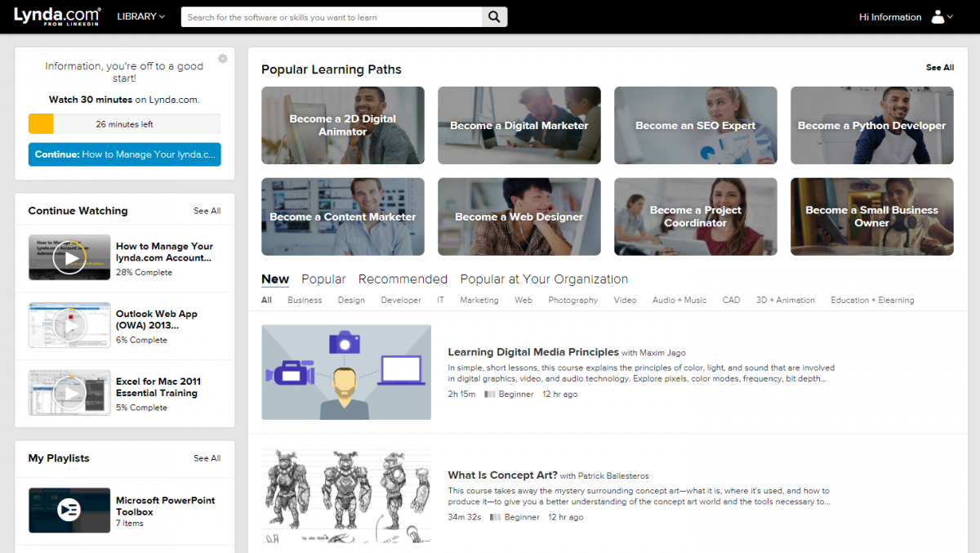The image size is (980, 553).
Task: Open Excel for Mac 2011 Essential Training title
Action: pyautogui.click(x=158, y=387)
